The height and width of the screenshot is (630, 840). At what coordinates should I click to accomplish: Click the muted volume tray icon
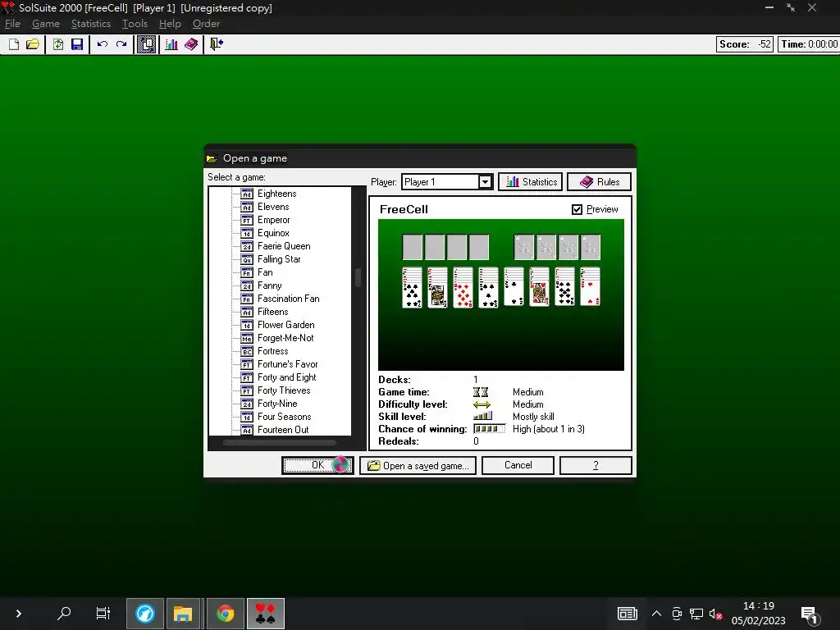click(715, 614)
